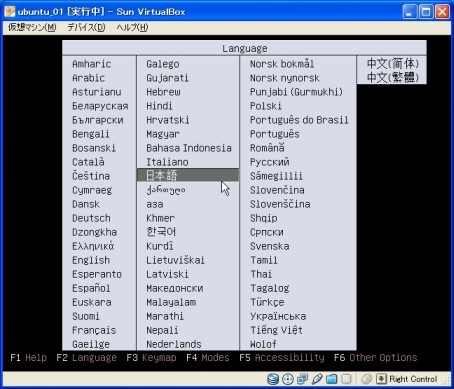Open the ヘルプ(H) menu

point(132,27)
